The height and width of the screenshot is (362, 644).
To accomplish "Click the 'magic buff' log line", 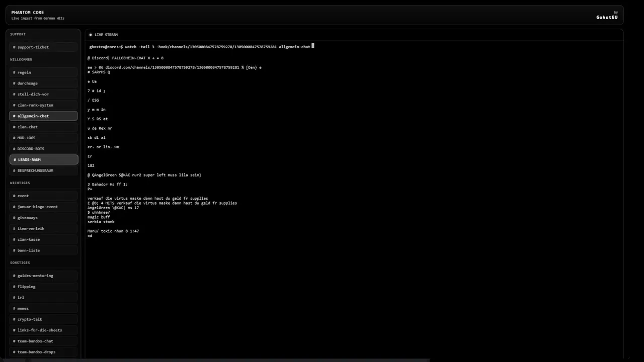I will (x=99, y=217).
